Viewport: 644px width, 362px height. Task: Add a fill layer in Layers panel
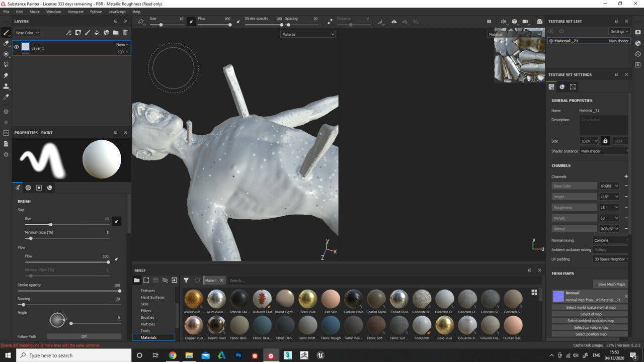(97, 32)
